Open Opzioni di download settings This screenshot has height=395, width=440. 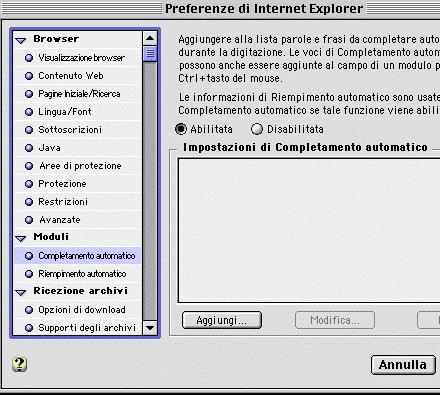tap(78, 310)
